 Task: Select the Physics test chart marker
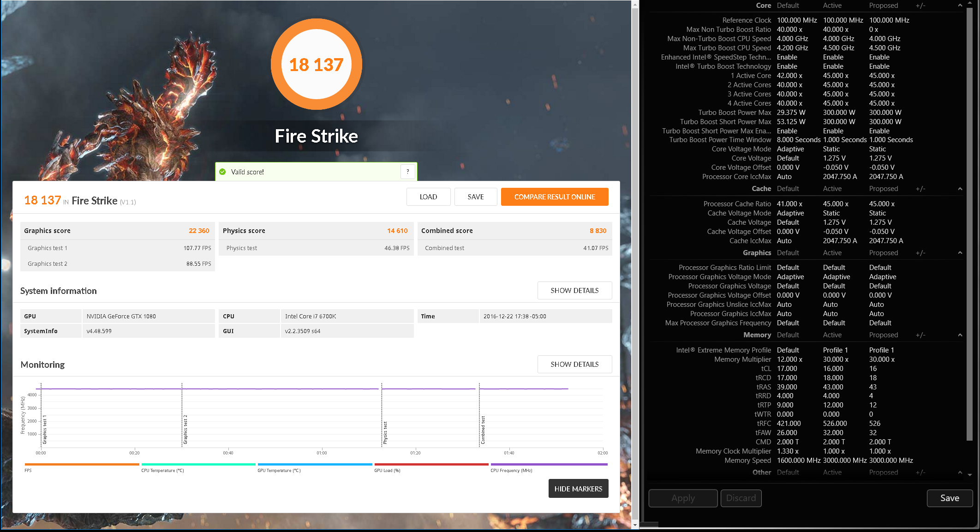click(385, 433)
